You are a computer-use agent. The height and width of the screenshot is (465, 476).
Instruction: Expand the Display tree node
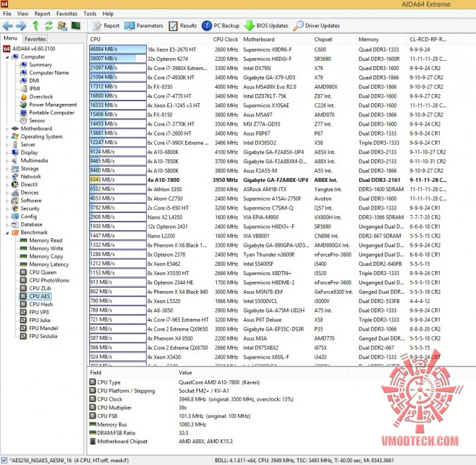pos(7,153)
